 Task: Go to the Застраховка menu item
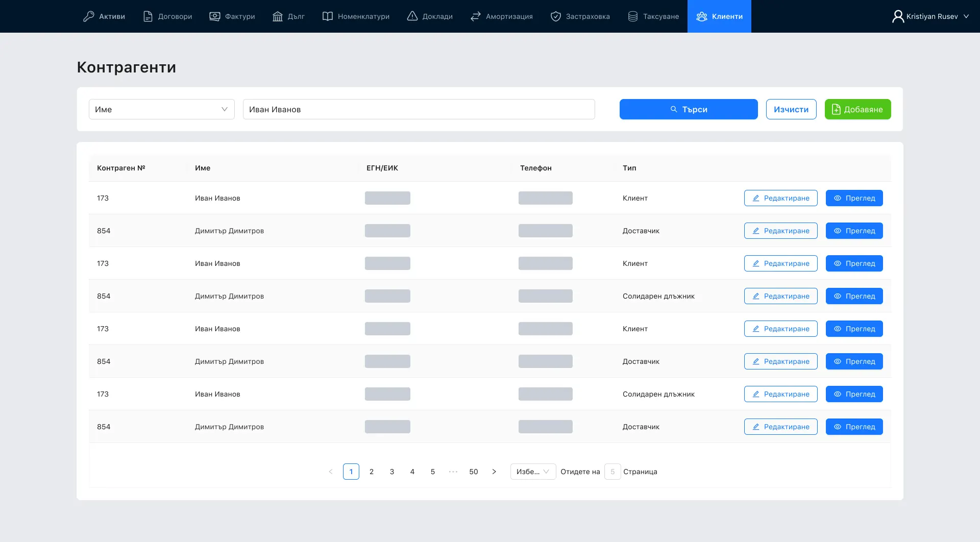point(580,16)
